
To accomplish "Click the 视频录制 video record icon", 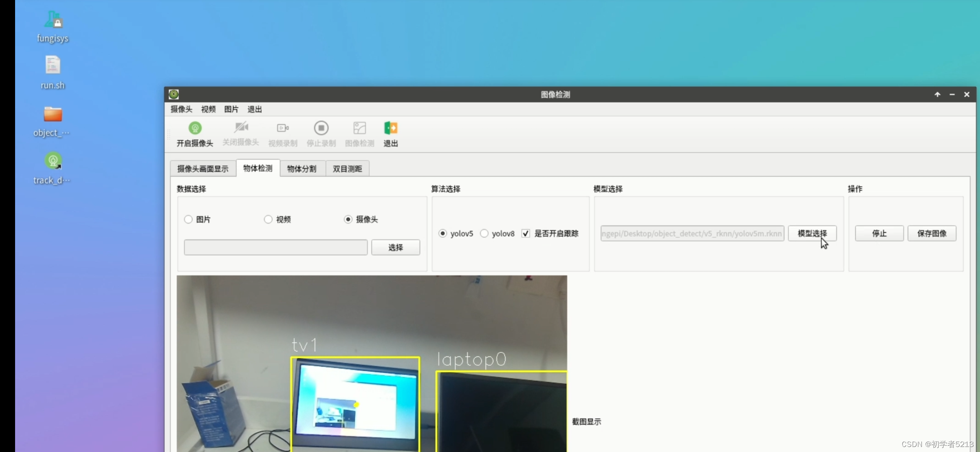I will point(283,128).
